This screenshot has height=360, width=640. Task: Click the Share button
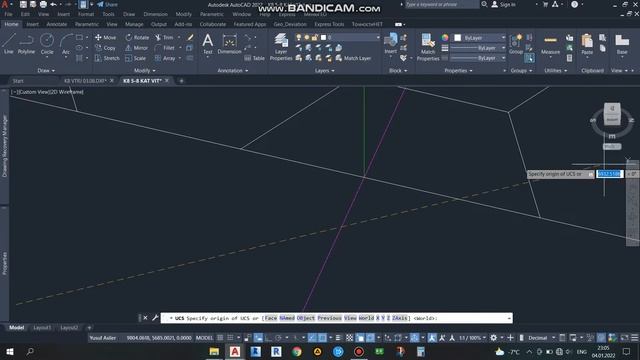[x=107, y=4]
